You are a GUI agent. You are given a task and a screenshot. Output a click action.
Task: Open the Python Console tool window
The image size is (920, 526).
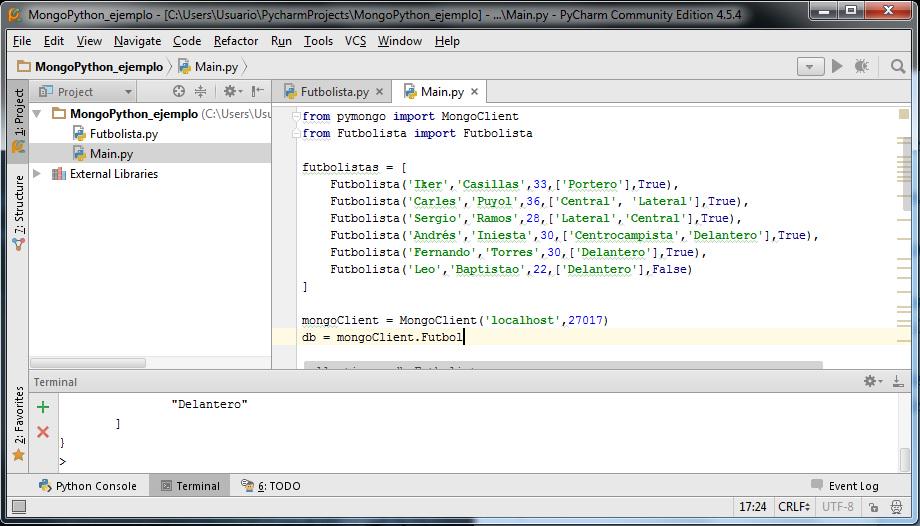click(x=87, y=486)
